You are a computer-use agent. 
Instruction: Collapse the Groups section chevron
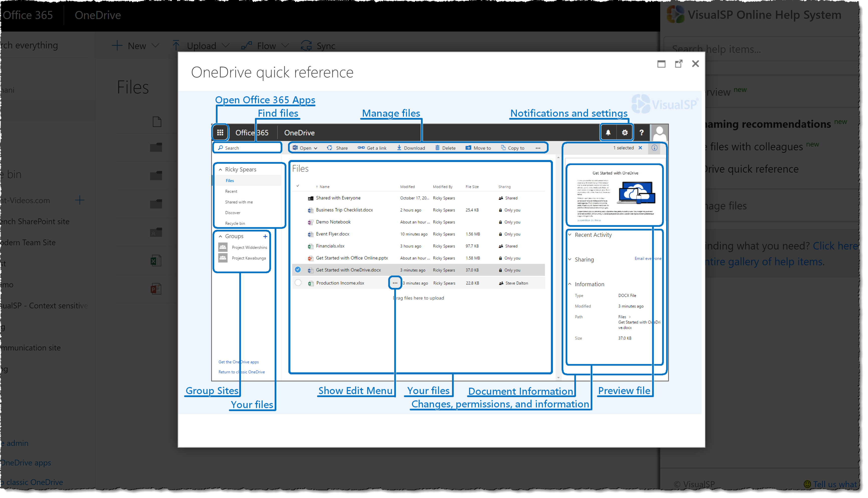pyautogui.click(x=221, y=237)
